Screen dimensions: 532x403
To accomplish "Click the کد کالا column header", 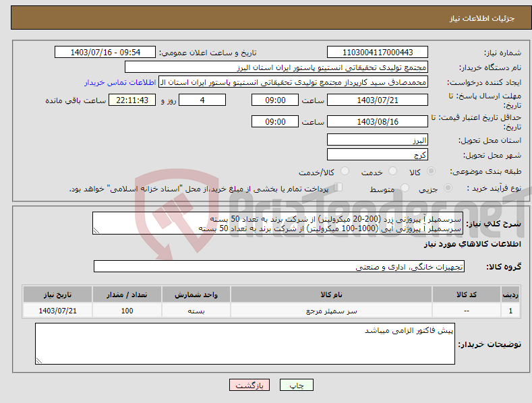I will click(x=467, y=294).
